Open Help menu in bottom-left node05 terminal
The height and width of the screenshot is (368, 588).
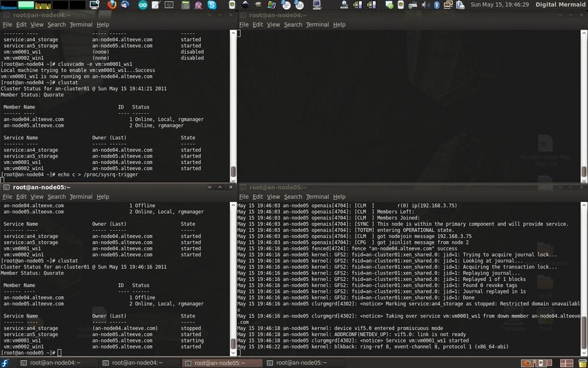coord(103,197)
